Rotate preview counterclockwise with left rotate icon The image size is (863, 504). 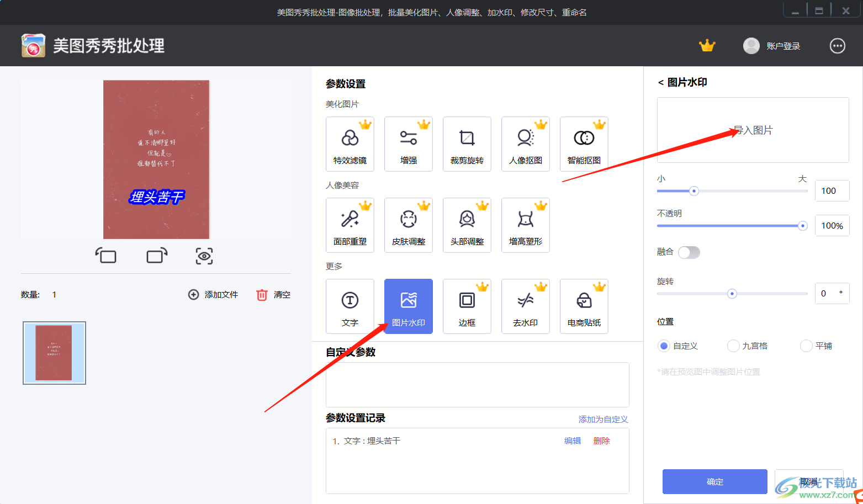[105, 256]
